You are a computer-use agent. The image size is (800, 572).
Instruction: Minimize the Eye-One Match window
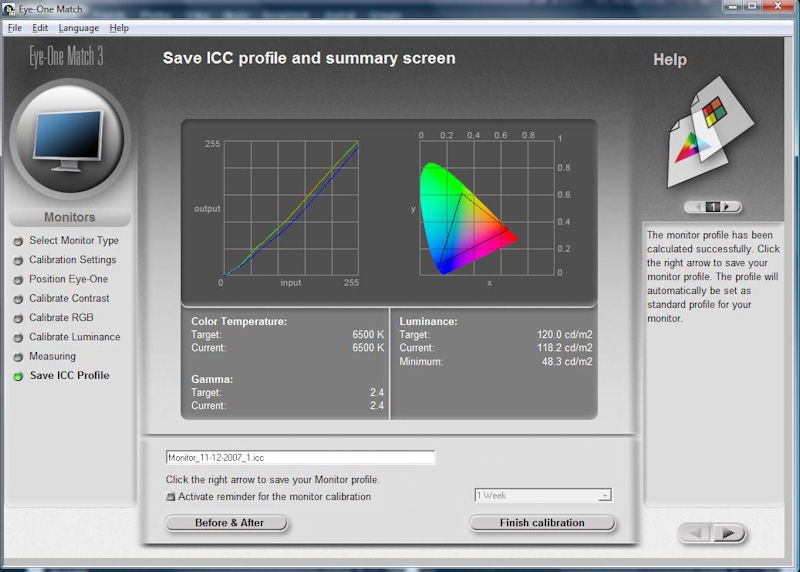pyautogui.click(x=734, y=7)
